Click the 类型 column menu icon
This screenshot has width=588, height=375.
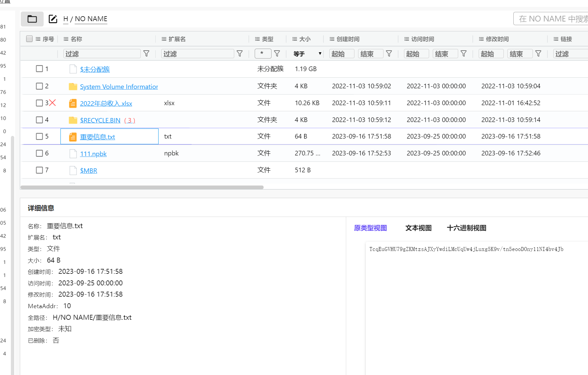pyautogui.click(x=257, y=39)
